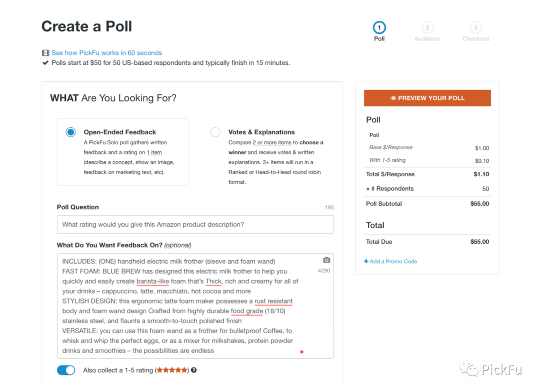Click the step 3 Checkout circle
The height and width of the screenshot is (392, 540).
(475, 27)
